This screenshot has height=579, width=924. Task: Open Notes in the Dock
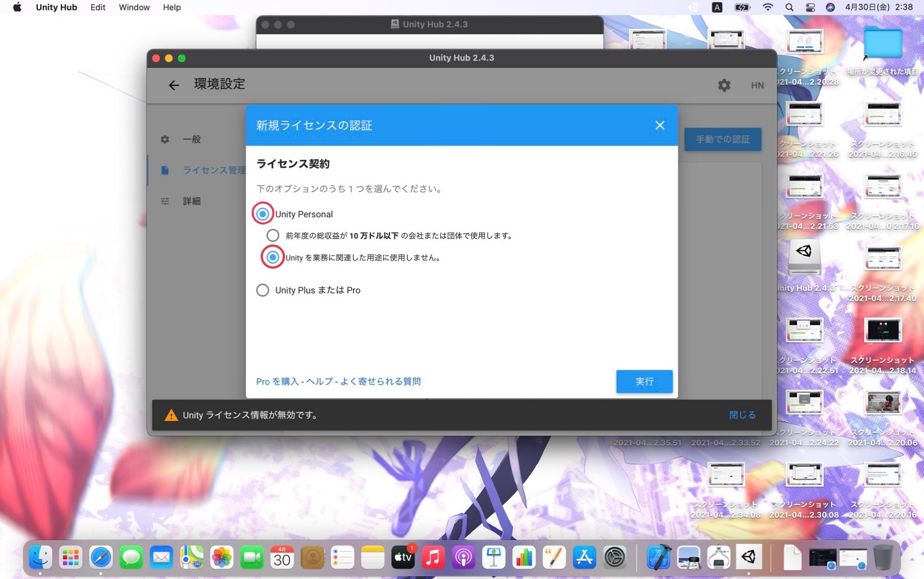click(372, 557)
